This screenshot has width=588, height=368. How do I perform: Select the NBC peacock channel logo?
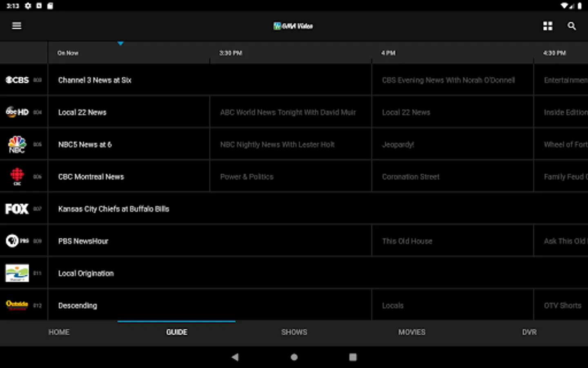click(x=17, y=144)
